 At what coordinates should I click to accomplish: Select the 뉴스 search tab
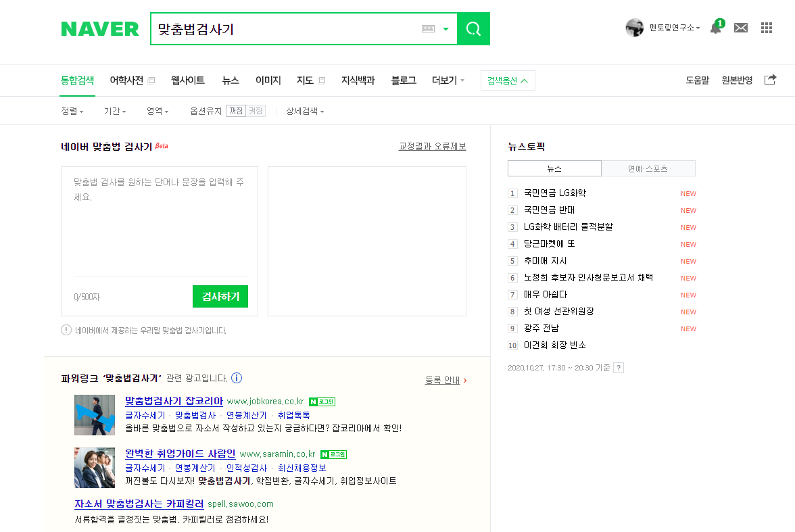point(231,80)
